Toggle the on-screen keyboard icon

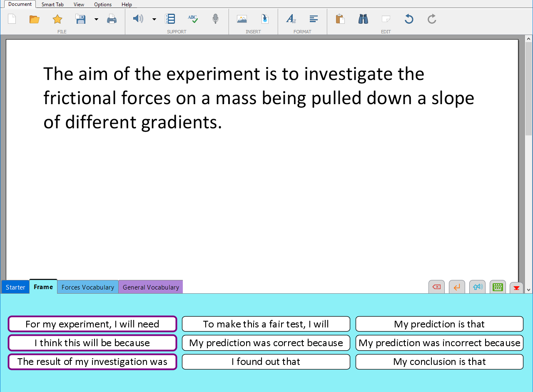pos(498,287)
